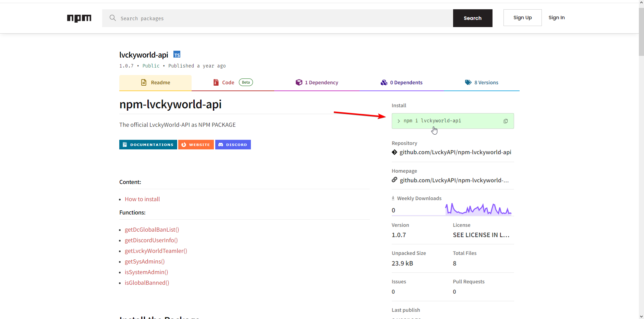Click the npm logo

pyautogui.click(x=79, y=18)
